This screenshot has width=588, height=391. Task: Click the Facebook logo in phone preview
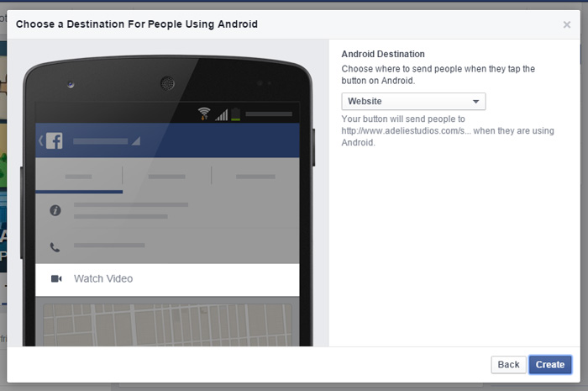point(54,140)
